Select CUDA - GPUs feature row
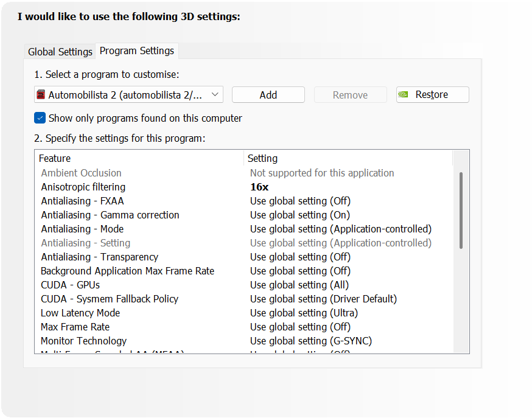 coord(71,285)
